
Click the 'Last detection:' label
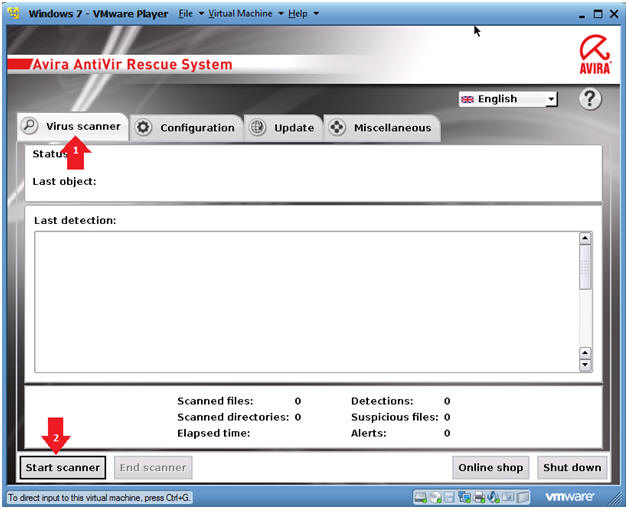point(75,220)
